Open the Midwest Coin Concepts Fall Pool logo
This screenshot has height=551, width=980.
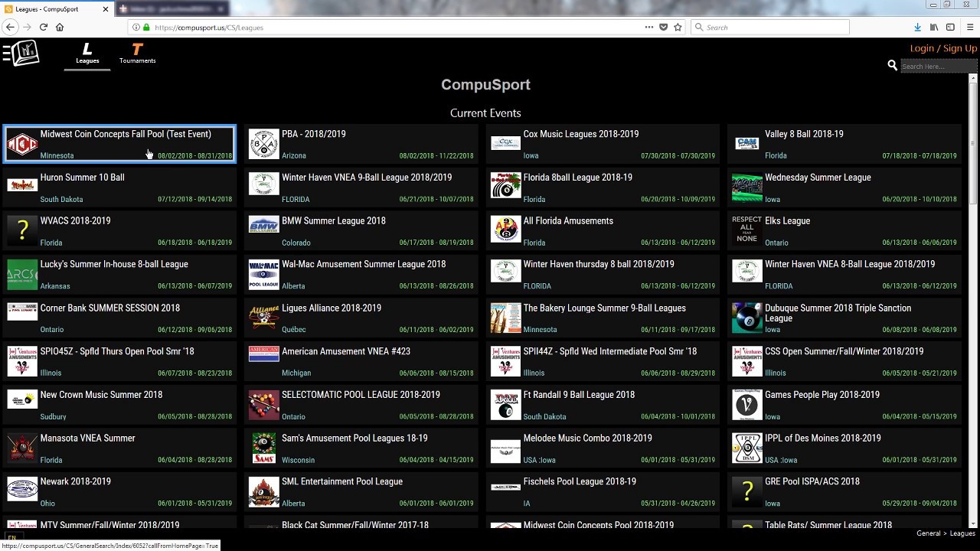(x=22, y=143)
